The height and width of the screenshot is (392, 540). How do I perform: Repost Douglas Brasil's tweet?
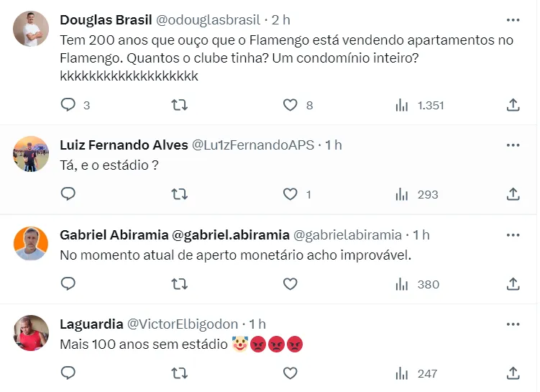179,105
